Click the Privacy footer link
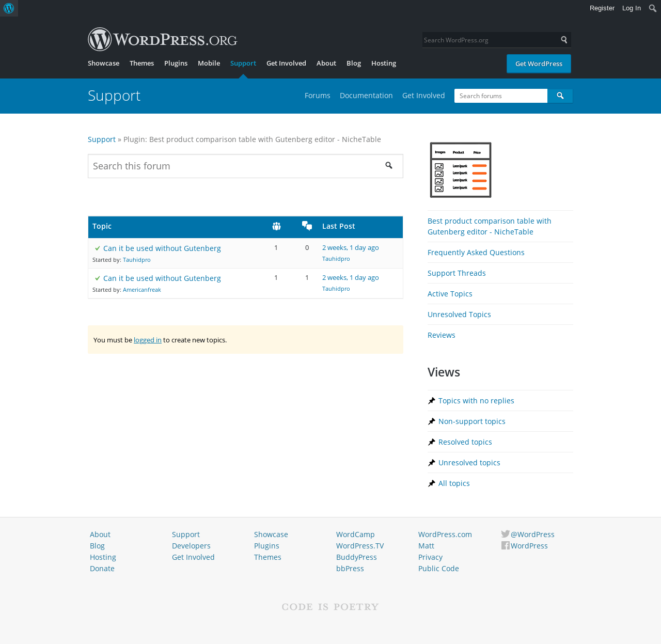The width and height of the screenshot is (661, 644). (x=430, y=557)
